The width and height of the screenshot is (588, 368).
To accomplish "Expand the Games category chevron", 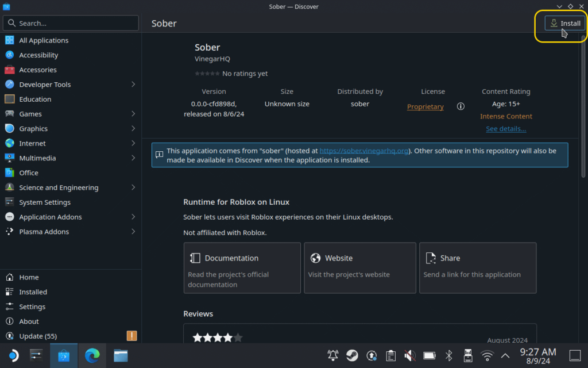I will 133,114.
